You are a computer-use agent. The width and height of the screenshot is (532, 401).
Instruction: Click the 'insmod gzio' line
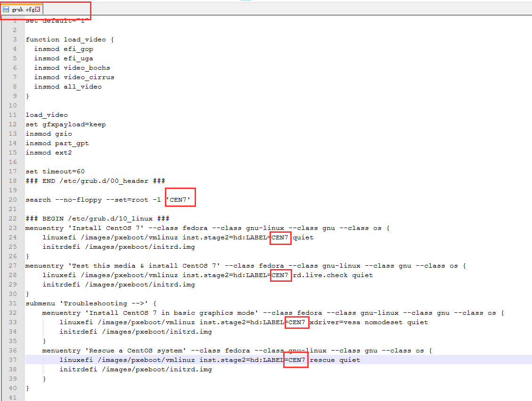pos(49,134)
